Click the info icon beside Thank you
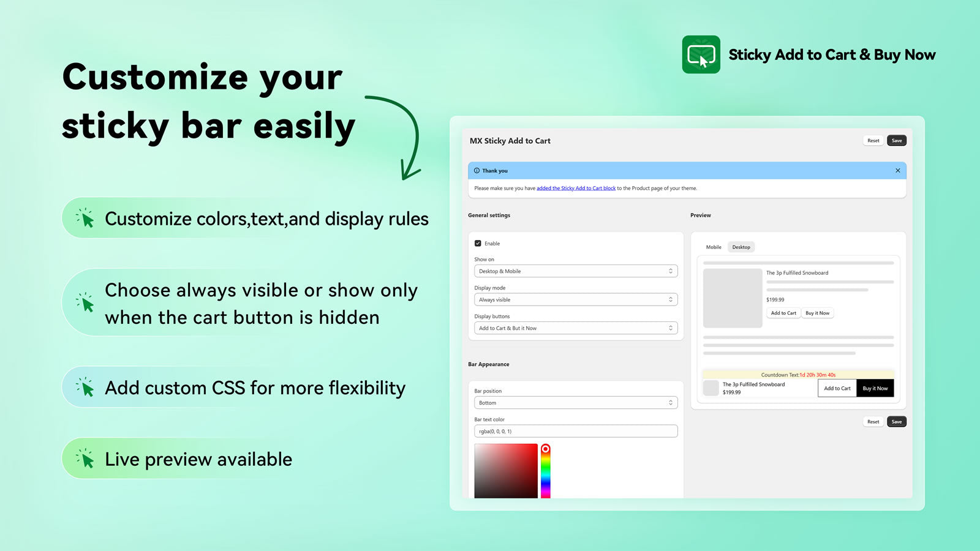980x551 pixels. tap(477, 171)
